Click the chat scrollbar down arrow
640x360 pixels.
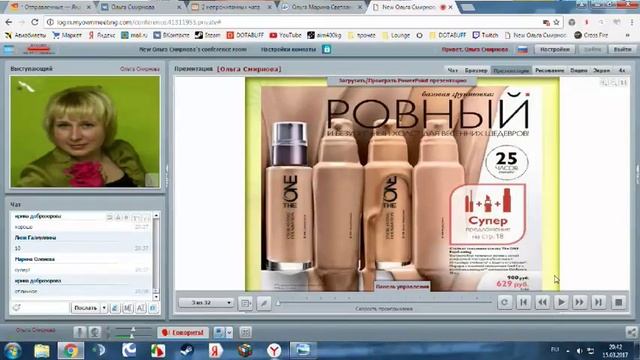pos(156,297)
